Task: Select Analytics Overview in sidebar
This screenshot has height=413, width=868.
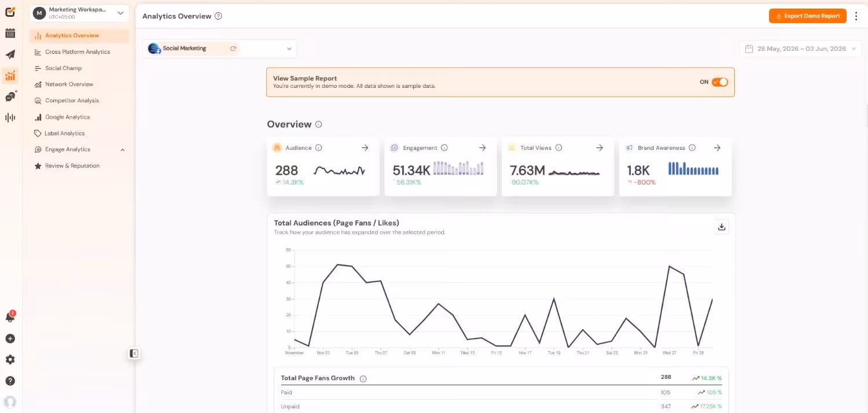Action: coord(80,36)
